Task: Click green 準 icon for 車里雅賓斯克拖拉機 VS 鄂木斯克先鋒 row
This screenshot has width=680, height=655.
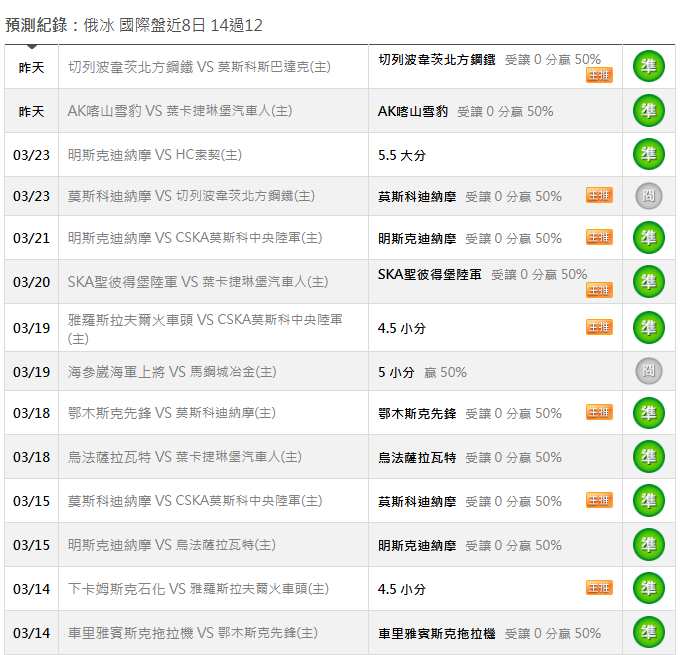Action: tap(649, 632)
